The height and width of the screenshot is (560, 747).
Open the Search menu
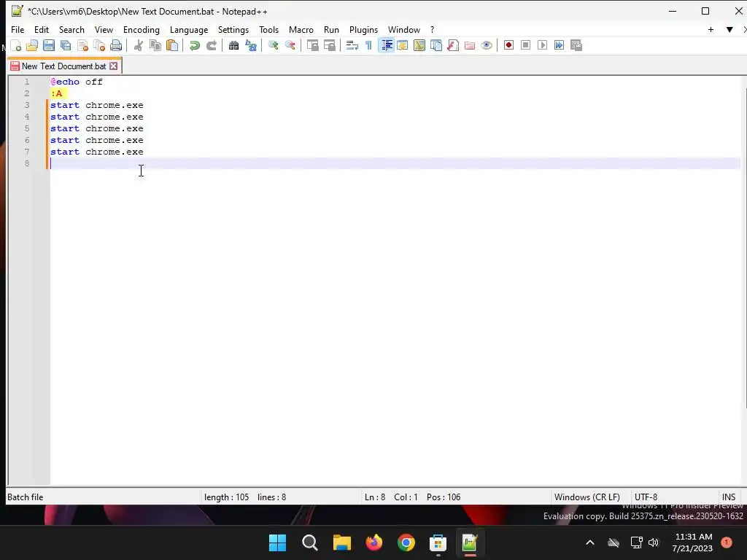(x=71, y=29)
